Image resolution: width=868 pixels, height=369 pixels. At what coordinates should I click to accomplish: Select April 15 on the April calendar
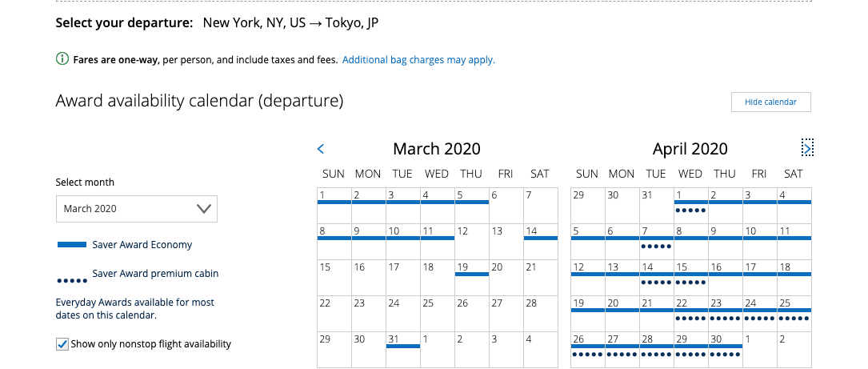[691, 278]
